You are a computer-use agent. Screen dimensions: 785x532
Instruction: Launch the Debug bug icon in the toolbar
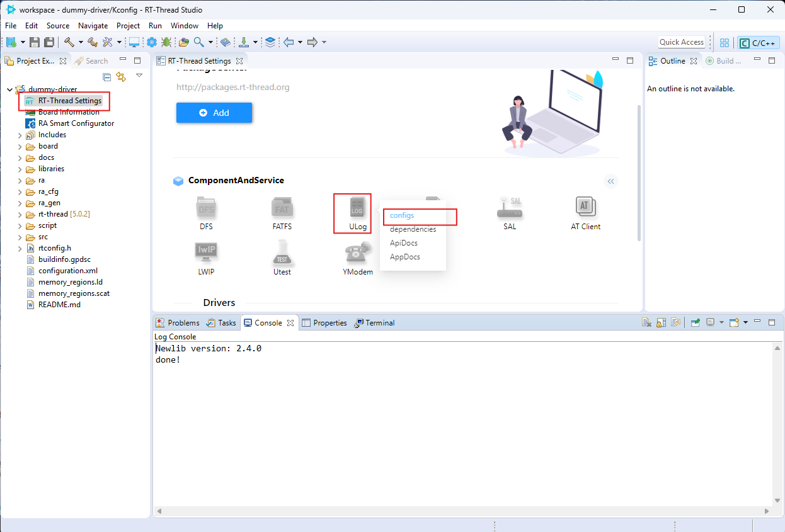click(x=166, y=42)
